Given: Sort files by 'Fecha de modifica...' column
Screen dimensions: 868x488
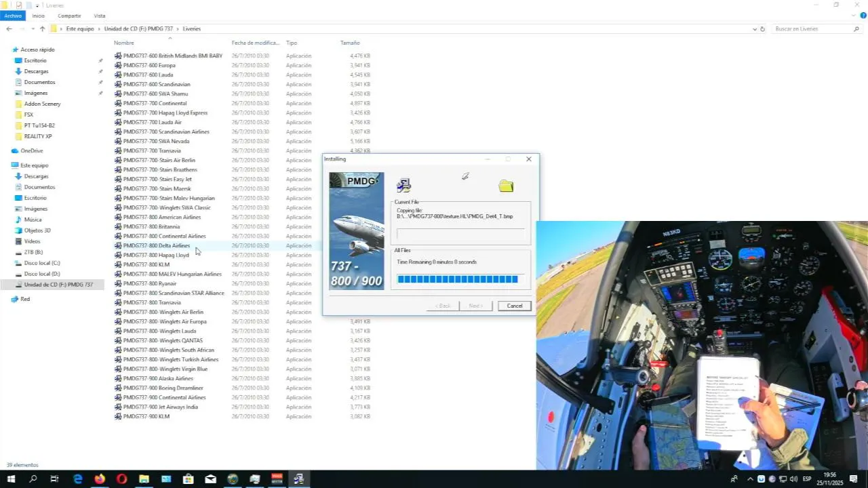Looking at the screenshot, I should click(x=256, y=43).
